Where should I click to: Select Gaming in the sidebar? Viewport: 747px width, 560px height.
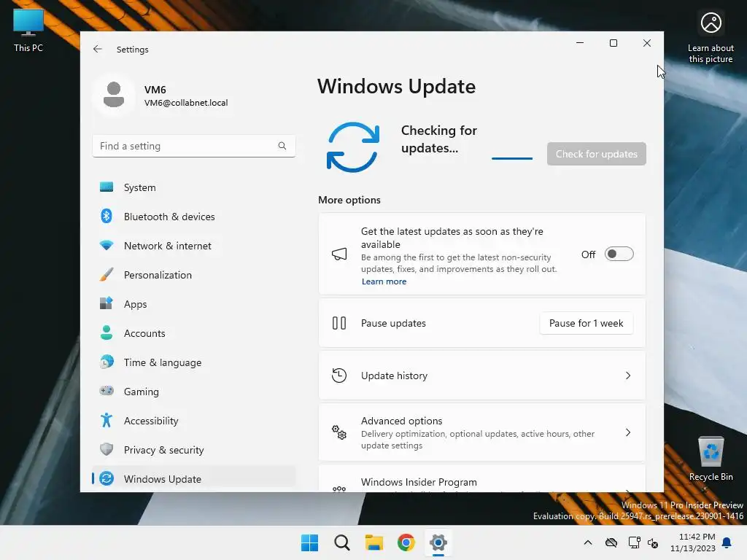194,392
